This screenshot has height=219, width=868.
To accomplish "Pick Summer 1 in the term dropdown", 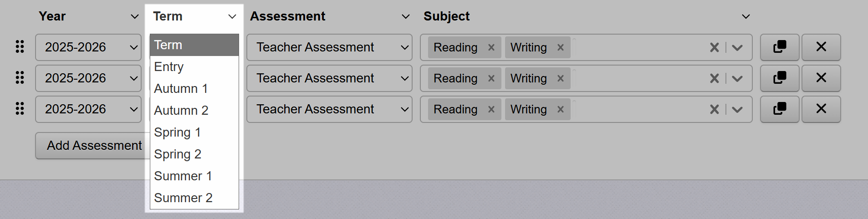I will [x=183, y=176].
